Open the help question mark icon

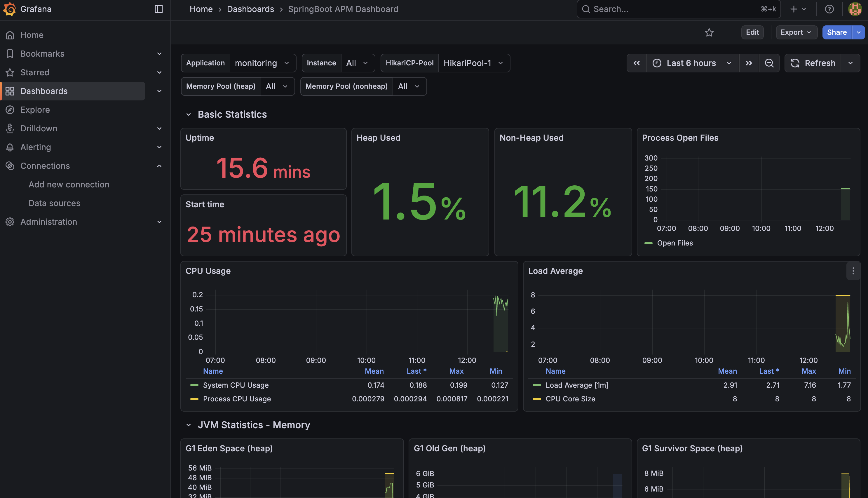coord(829,9)
